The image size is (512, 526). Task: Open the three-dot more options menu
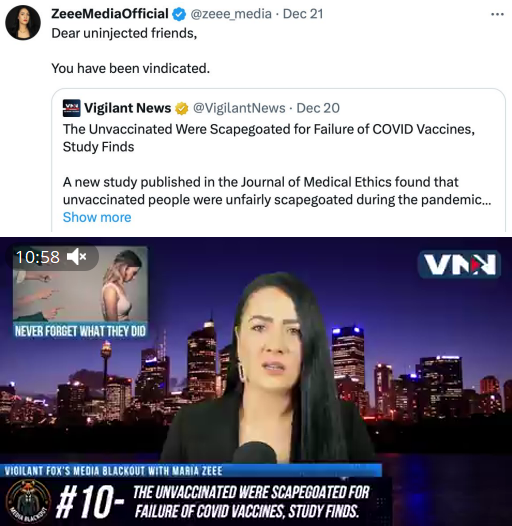click(x=497, y=14)
